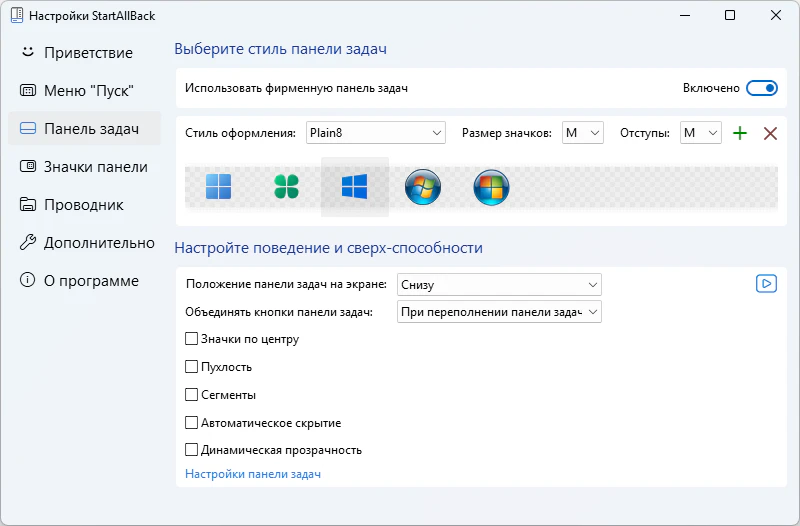
Task: Choose the green clover start icon
Action: [287, 187]
